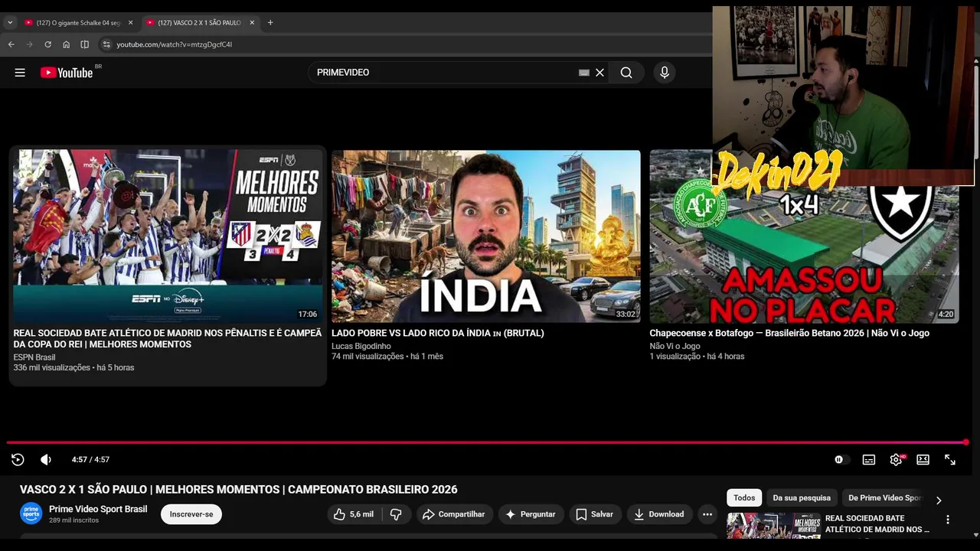Download the video
Screen dimensions: 980x551
pyautogui.click(x=659, y=514)
